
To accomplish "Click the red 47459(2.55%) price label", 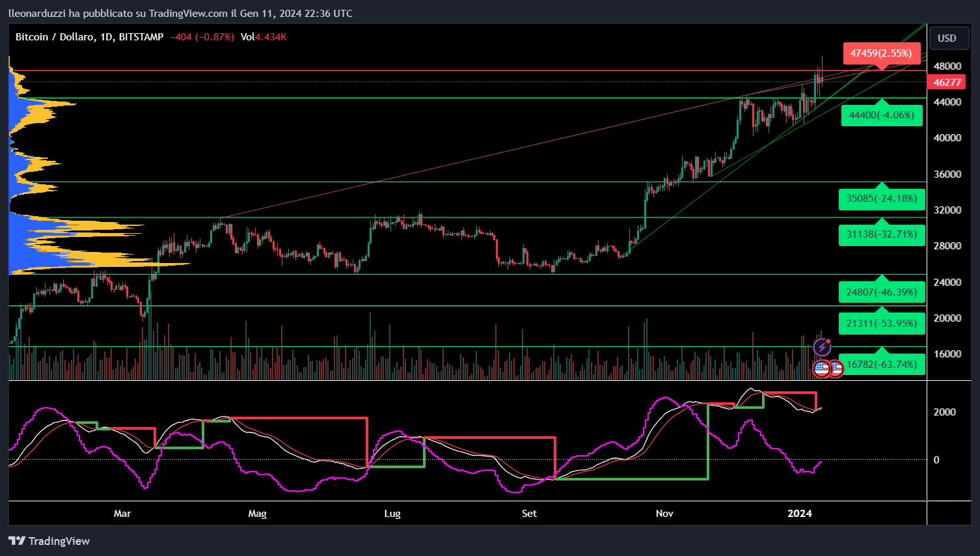I will [881, 53].
